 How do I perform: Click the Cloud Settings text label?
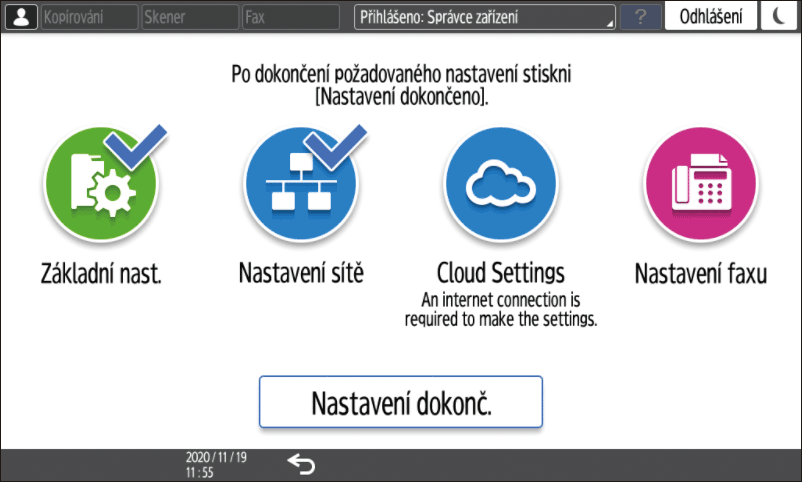(x=500, y=273)
